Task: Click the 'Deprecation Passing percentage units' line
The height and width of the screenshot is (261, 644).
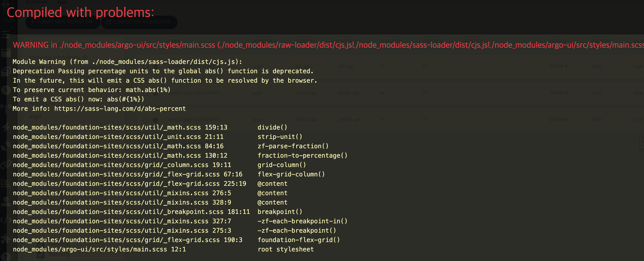Action: pos(163,71)
